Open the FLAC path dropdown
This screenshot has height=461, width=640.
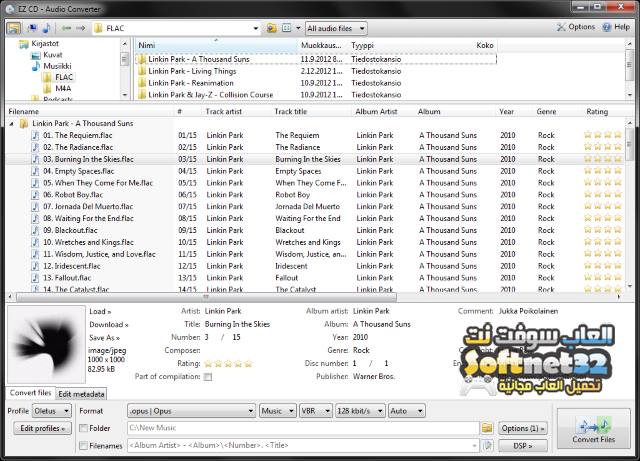256,29
